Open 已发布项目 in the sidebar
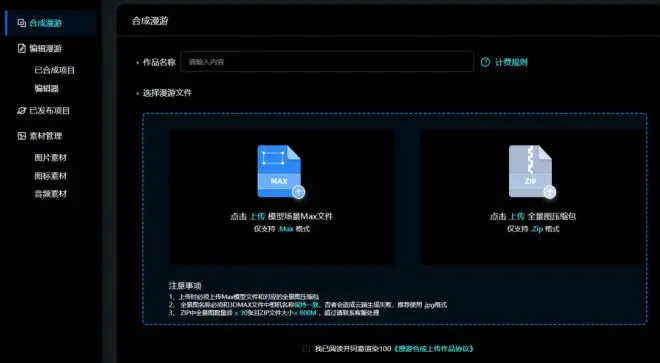The width and height of the screenshot is (660, 363). (x=49, y=111)
